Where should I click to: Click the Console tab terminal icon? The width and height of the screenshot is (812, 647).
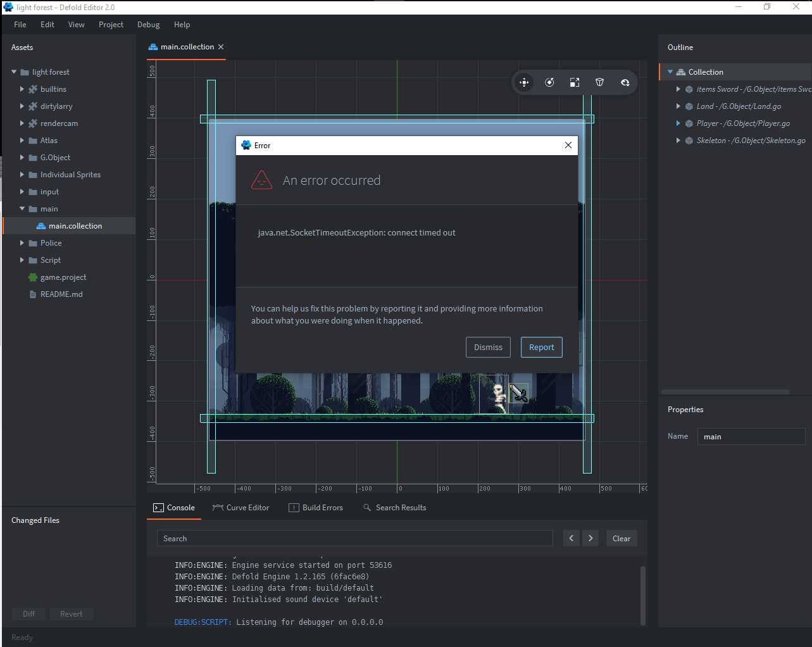pos(158,507)
